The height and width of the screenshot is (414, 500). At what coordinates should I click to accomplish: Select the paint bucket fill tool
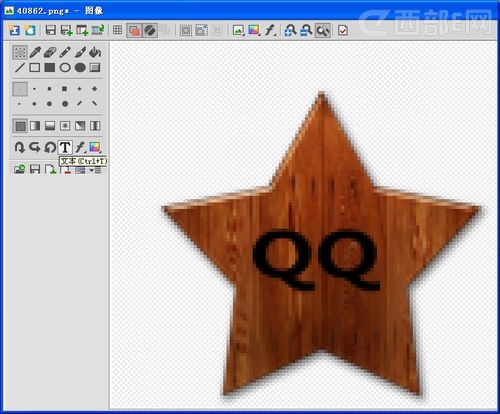point(95,52)
